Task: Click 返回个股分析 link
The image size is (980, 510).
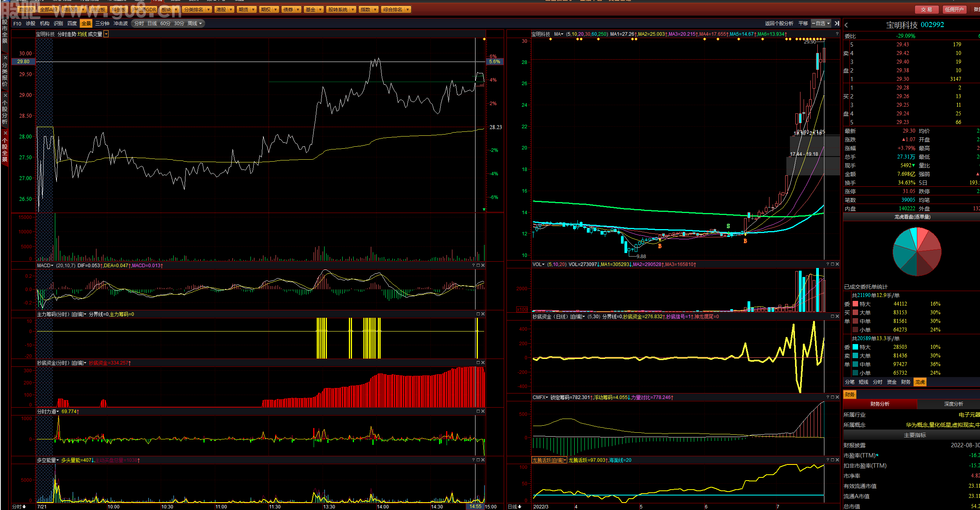Action: (779, 24)
